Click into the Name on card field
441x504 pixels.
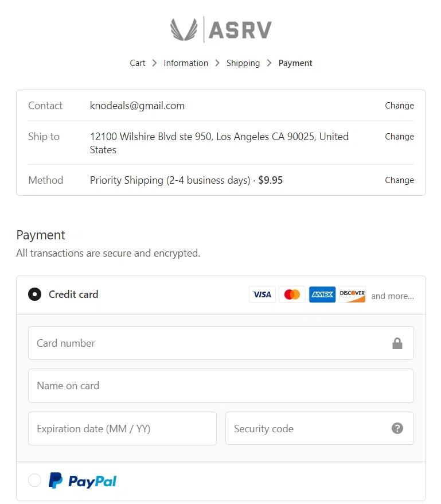coord(221,386)
